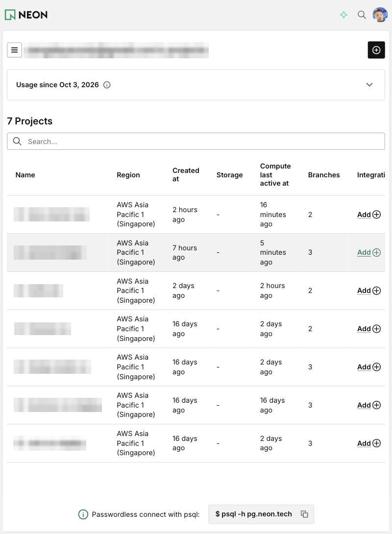
Task: Copy the psql connect command
Action: tap(304, 514)
